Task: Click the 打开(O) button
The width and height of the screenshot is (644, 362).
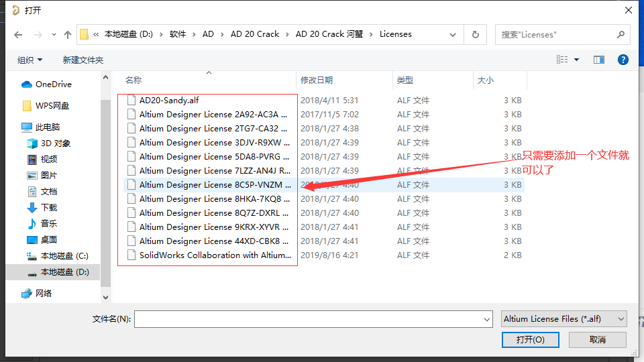Action: [x=530, y=340]
